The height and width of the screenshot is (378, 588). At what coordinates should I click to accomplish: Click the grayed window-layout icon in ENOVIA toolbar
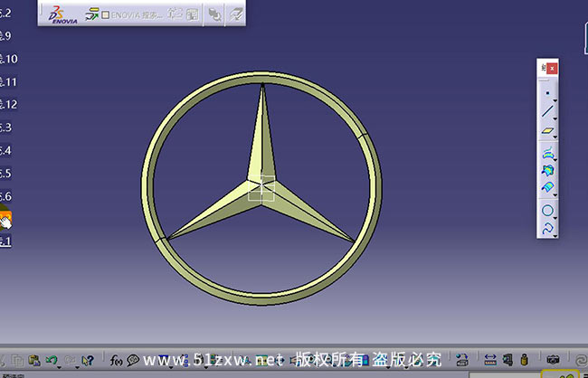(x=193, y=14)
